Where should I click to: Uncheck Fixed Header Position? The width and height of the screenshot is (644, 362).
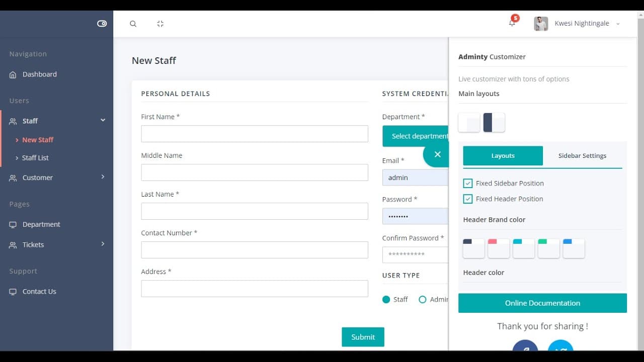[468, 199]
